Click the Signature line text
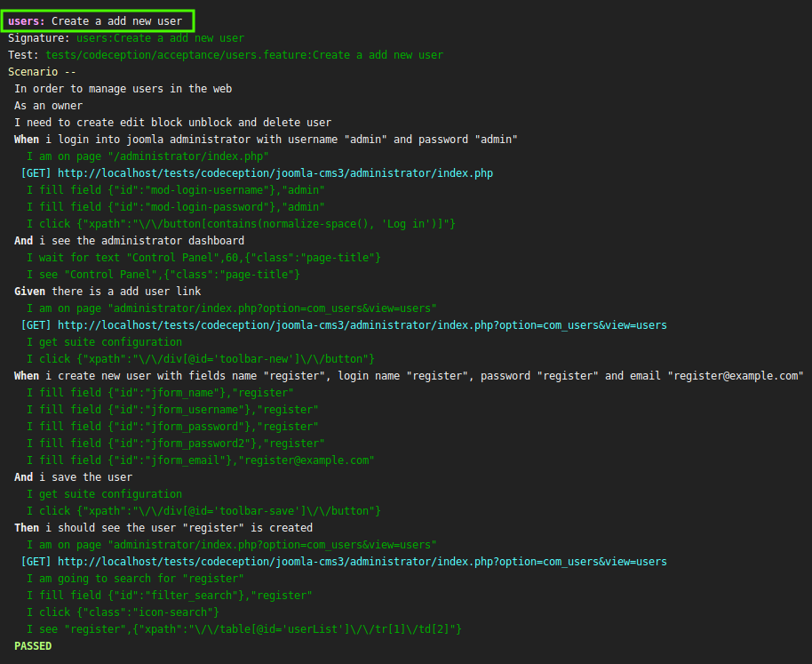812x664 pixels. (125, 38)
